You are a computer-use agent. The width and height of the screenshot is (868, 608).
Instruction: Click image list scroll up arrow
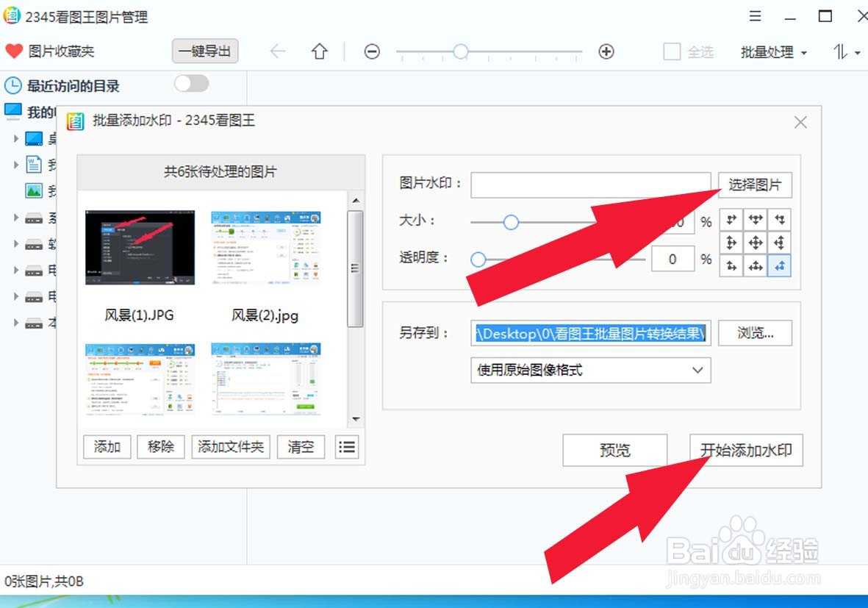click(x=356, y=200)
